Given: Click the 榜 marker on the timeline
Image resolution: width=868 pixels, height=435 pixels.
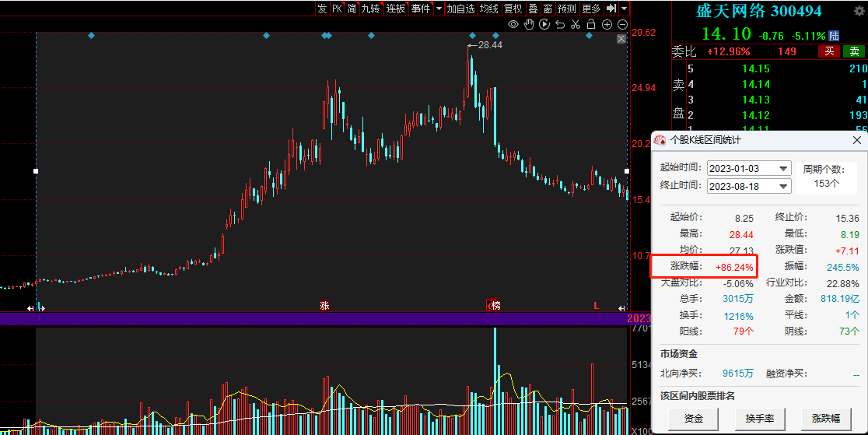Looking at the screenshot, I should (x=494, y=306).
